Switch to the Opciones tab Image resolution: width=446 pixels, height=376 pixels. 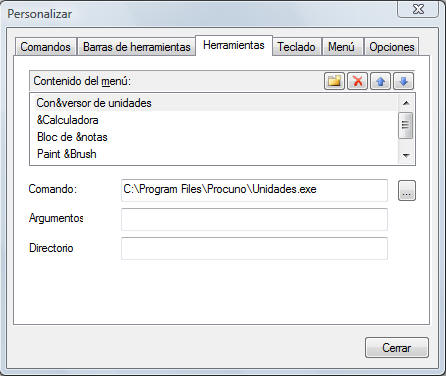click(x=392, y=47)
